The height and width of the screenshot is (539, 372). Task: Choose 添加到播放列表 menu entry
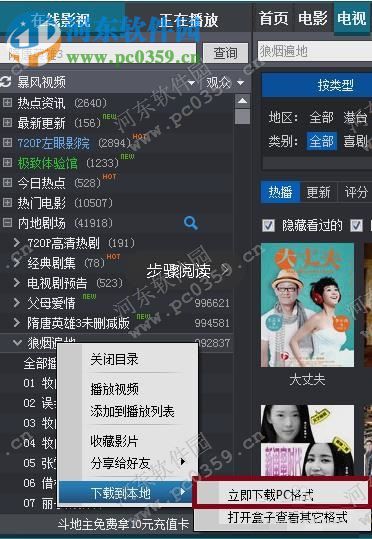[132, 411]
